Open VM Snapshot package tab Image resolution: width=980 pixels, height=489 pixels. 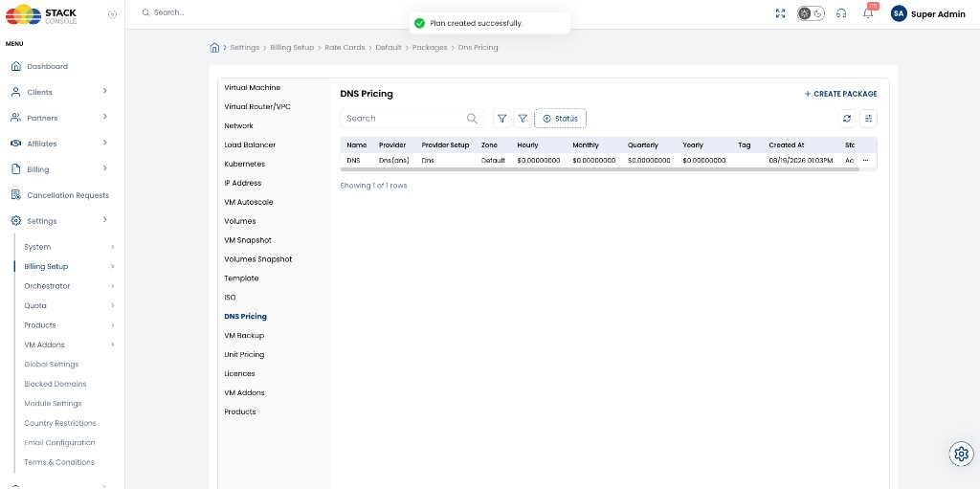tap(248, 240)
